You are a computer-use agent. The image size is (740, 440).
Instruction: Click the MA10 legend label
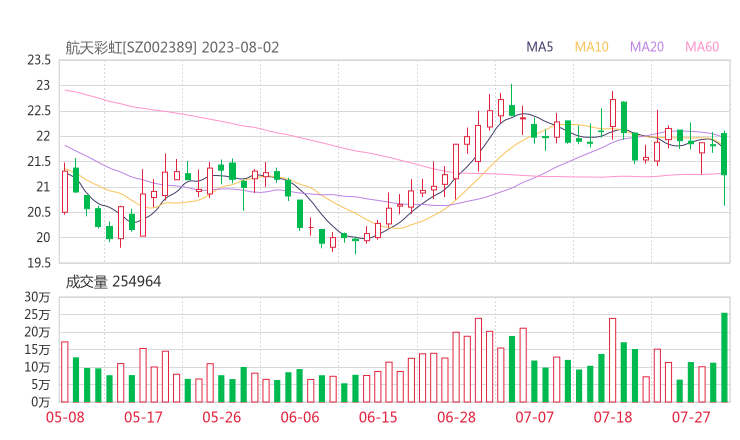591,47
